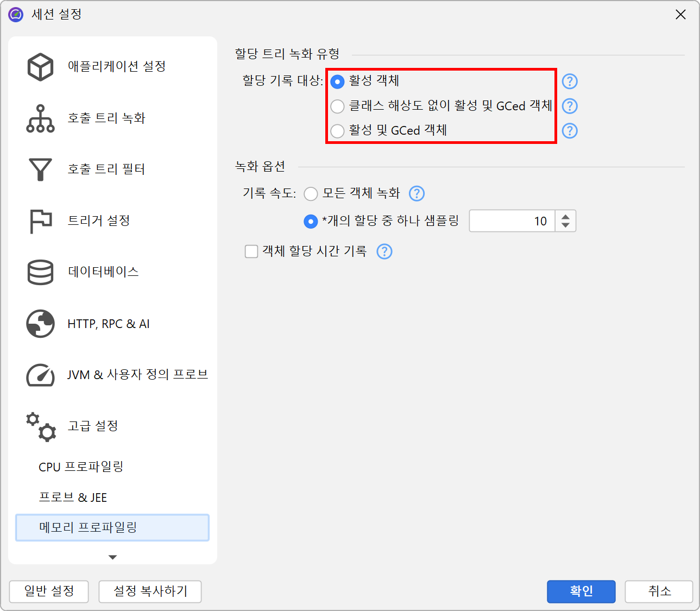
Task: Click the JVM & 사용자 정의 프로브 gauge icon
Action: pyautogui.click(x=40, y=375)
